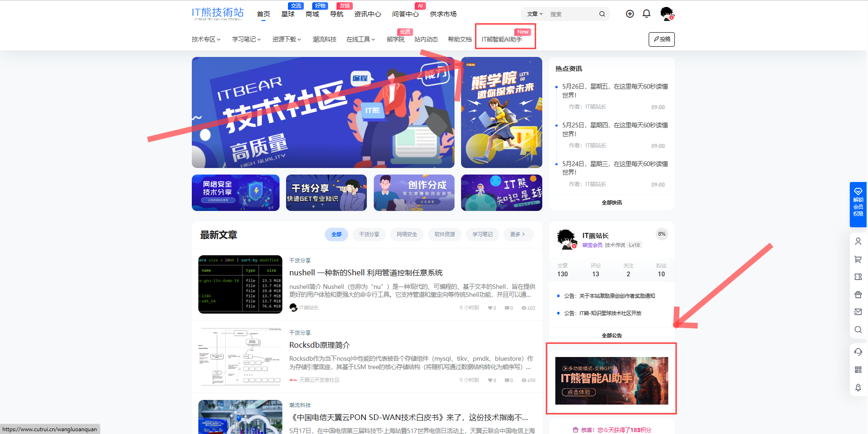The height and width of the screenshot is (434, 868).
Task: Open the IT熊知识星球 banner card
Action: (502, 193)
